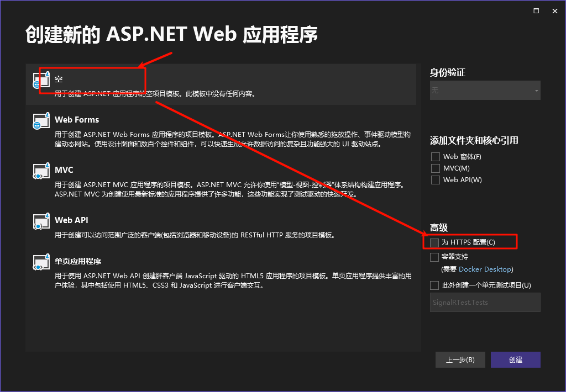Enable the MVC(M) checkbox

pyautogui.click(x=436, y=168)
